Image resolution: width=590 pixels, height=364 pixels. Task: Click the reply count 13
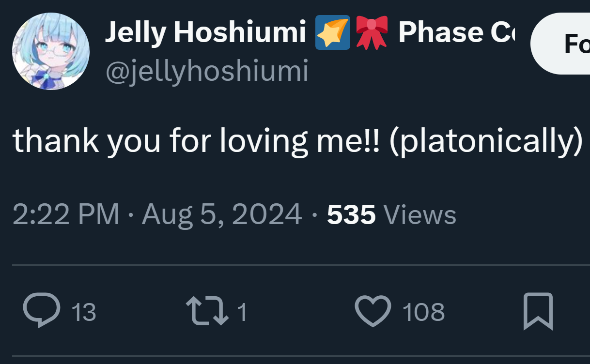pos(83,312)
